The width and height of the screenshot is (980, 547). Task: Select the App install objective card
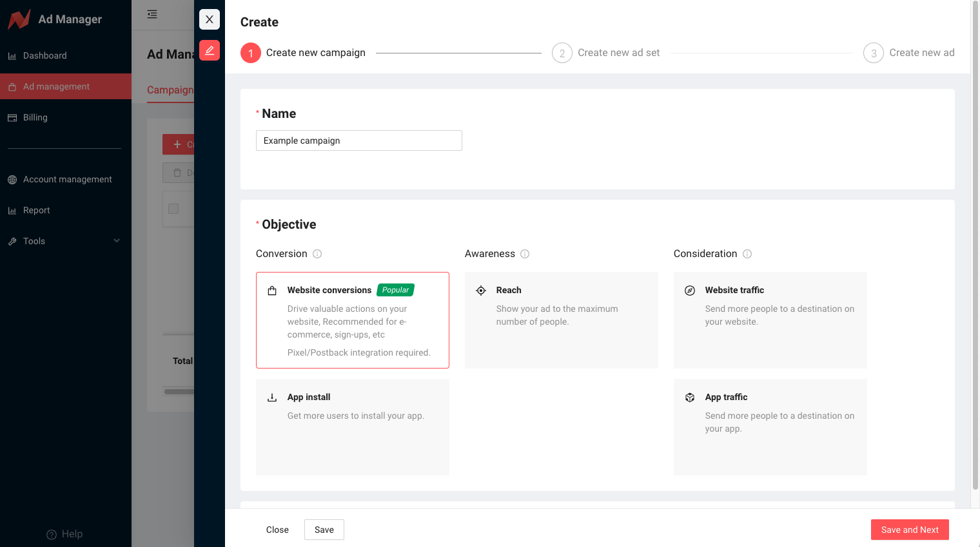(x=353, y=427)
